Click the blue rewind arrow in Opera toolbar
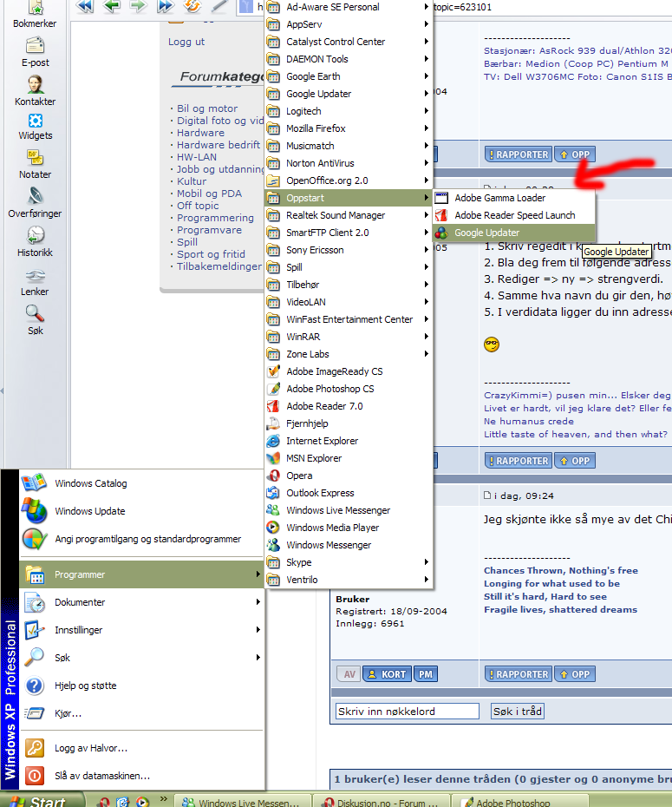 pyautogui.click(x=85, y=6)
